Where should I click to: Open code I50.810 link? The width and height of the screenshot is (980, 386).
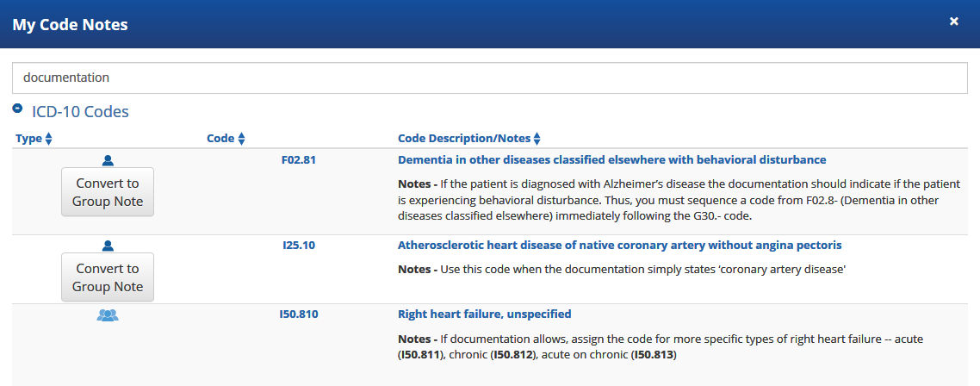point(299,314)
